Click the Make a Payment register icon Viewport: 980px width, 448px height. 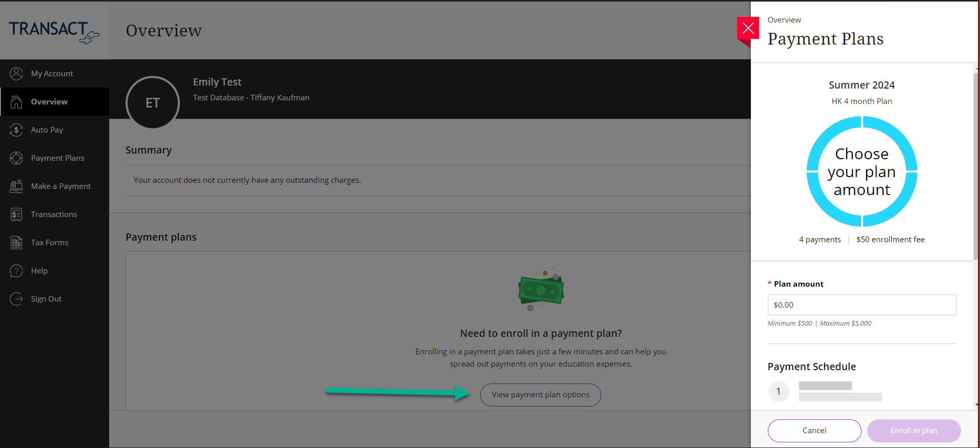(x=16, y=186)
